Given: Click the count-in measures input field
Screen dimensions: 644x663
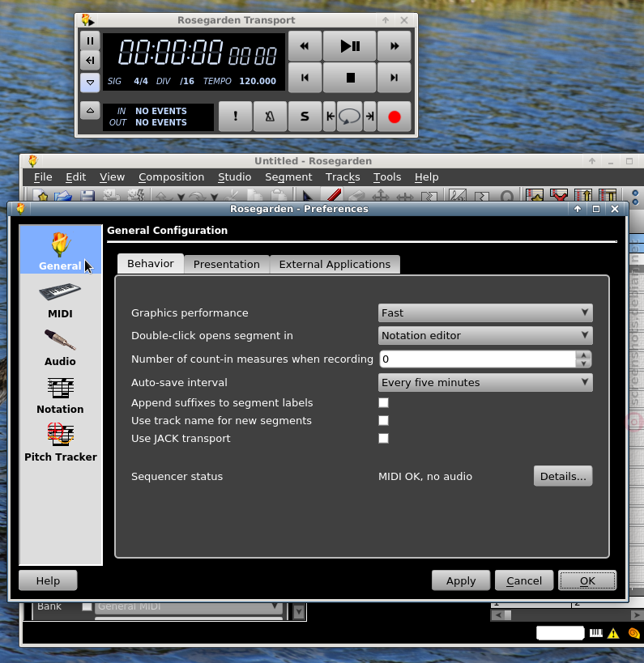Looking at the screenshot, I should 478,359.
